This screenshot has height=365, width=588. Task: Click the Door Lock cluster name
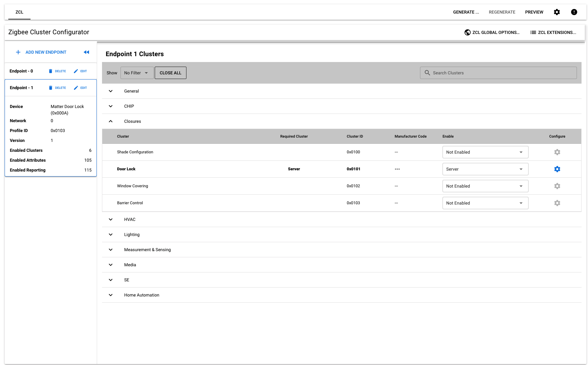[x=126, y=169]
